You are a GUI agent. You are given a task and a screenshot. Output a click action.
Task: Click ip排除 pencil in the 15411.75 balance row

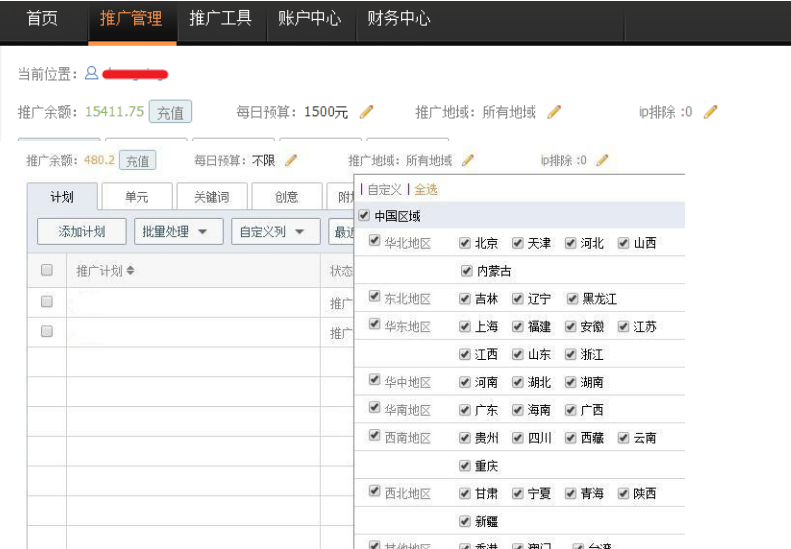[x=710, y=112]
